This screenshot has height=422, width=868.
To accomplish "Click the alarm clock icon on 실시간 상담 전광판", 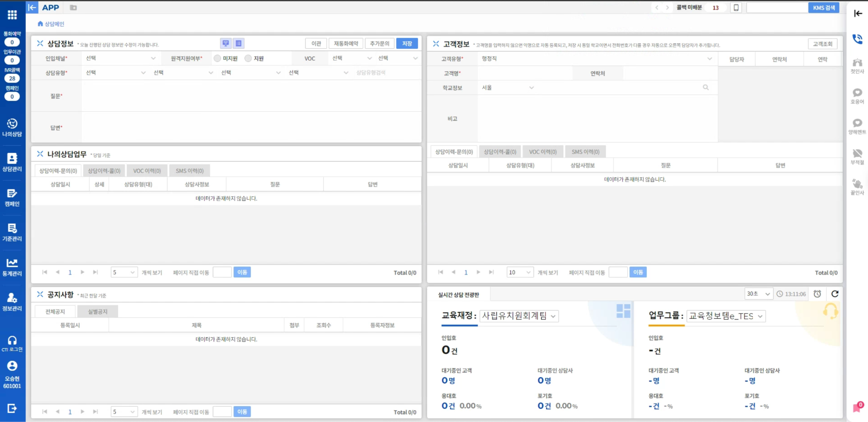I will [818, 294].
